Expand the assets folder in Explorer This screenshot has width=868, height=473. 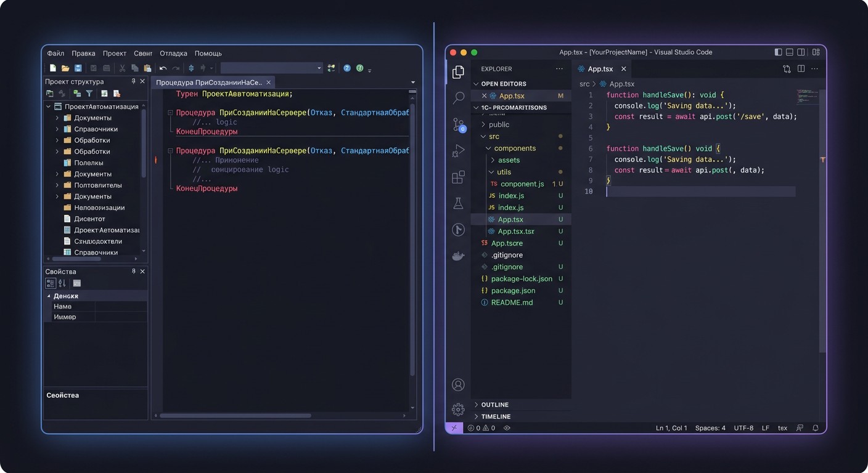click(492, 160)
